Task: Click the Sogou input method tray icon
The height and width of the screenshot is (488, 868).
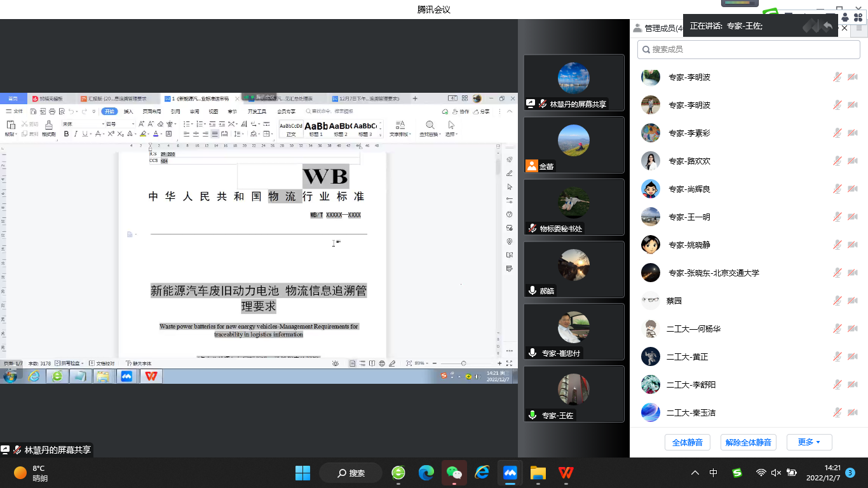Action: [736, 473]
